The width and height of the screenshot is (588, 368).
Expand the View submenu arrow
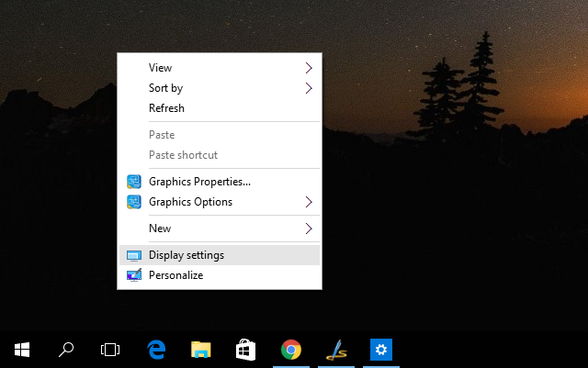tap(309, 68)
